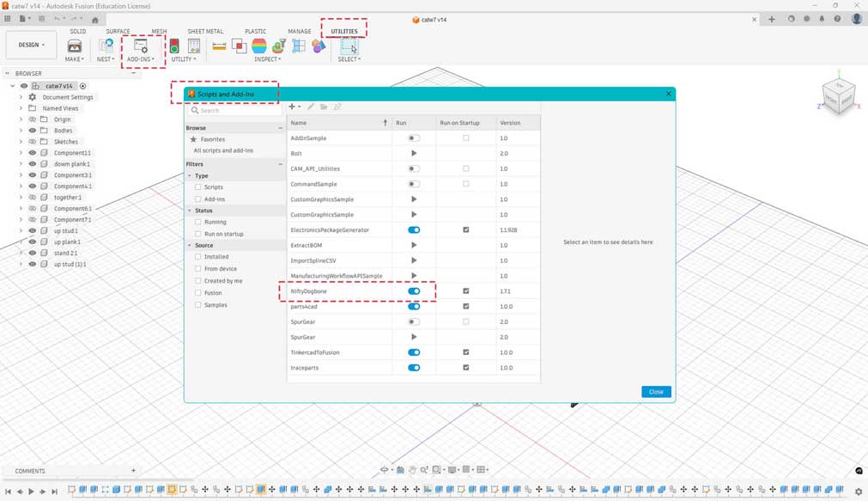Click the Select window tool icon
This screenshot has height=501, width=868.
pos(349,46)
